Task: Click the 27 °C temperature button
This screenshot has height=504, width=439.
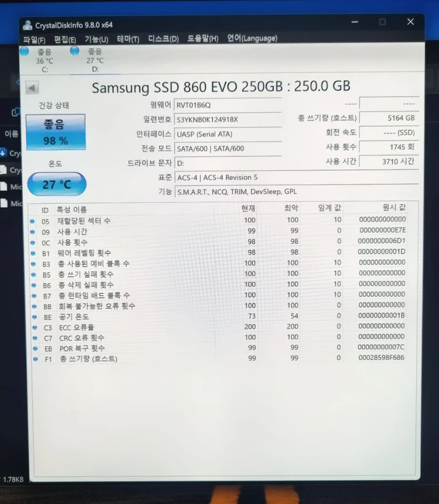Action: tap(57, 184)
